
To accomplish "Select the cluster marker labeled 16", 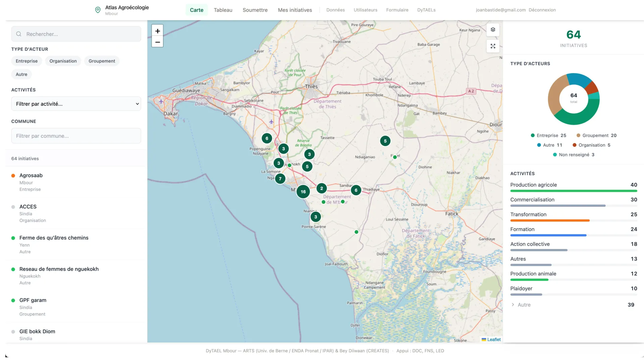I will click(303, 191).
